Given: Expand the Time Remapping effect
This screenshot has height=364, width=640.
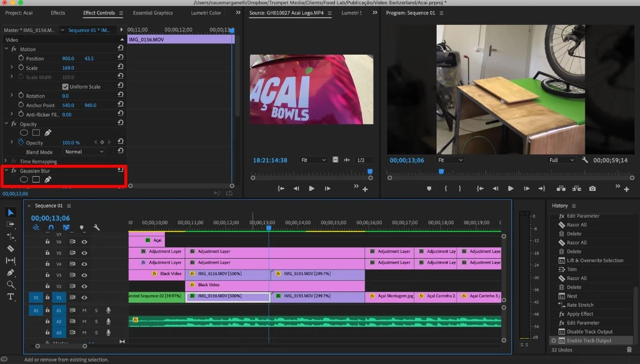Looking at the screenshot, I should [x=6, y=161].
